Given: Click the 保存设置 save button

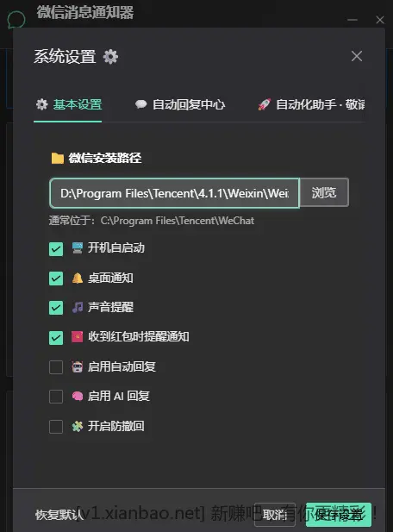Looking at the screenshot, I should (x=339, y=515).
